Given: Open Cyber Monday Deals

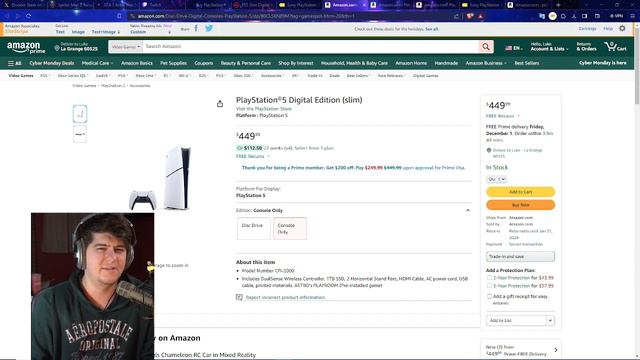Looking at the screenshot, I should pyautogui.click(x=51, y=63).
